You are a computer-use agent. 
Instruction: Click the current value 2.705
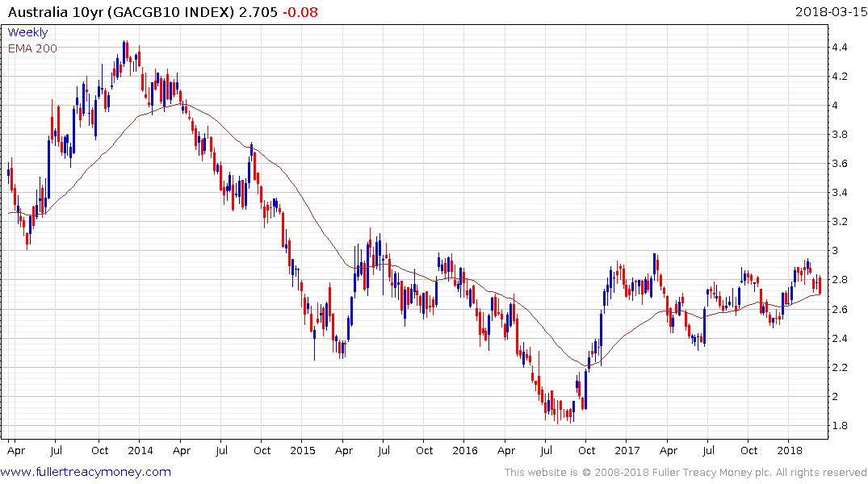258,12
